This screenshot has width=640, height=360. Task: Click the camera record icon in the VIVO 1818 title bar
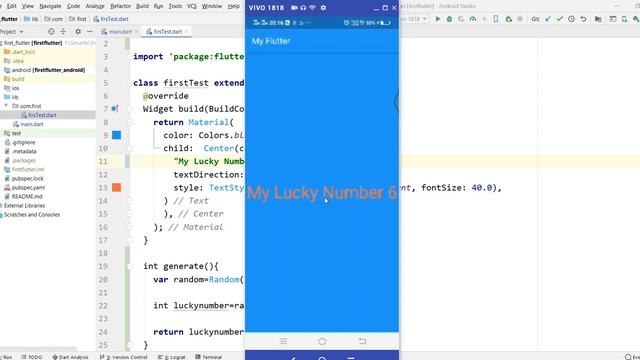294,8
